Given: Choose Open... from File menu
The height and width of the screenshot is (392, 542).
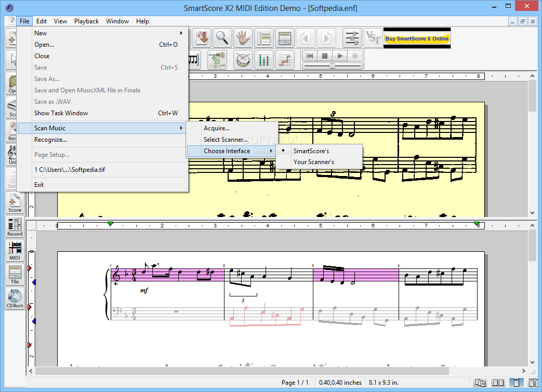Looking at the screenshot, I should tap(102, 45).
